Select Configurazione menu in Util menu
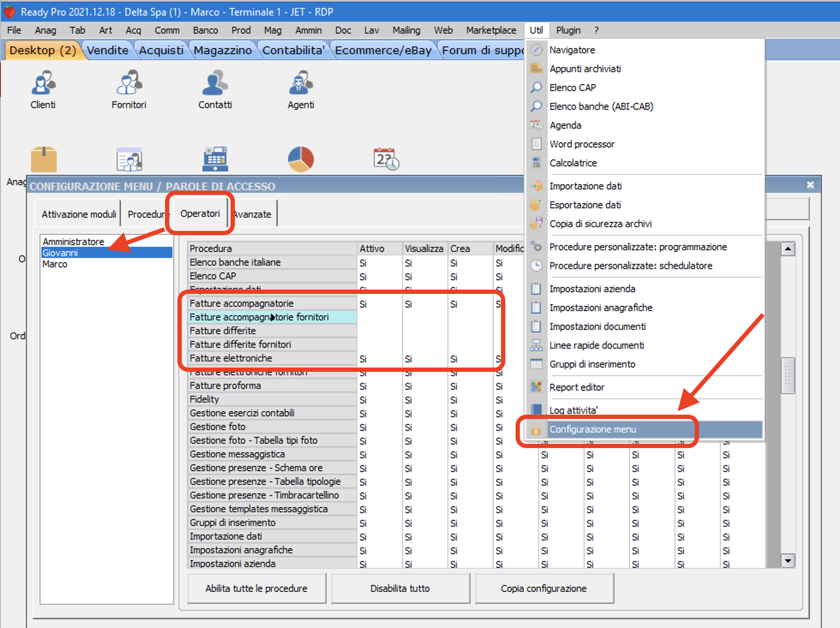The width and height of the screenshot is (840, 628). click(593, 429)
